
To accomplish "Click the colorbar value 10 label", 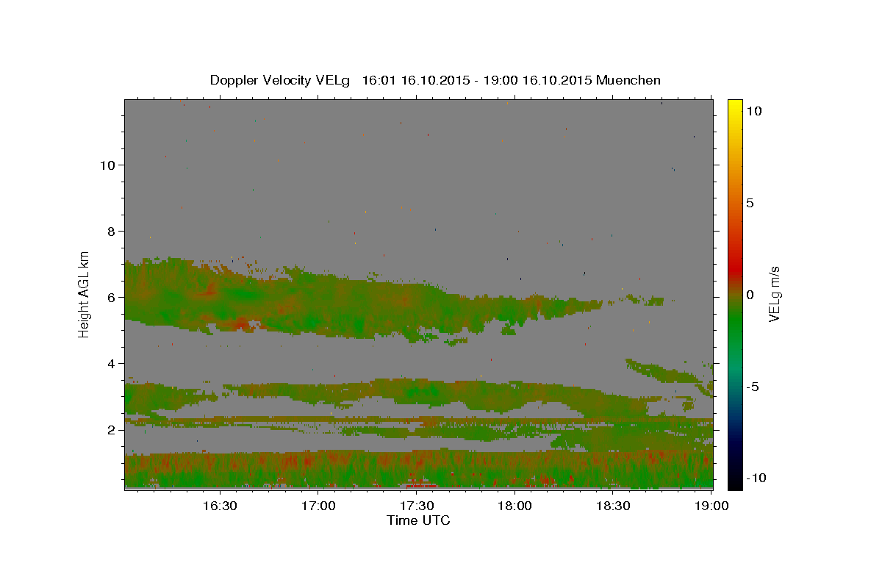I will [x=753, y=111].
